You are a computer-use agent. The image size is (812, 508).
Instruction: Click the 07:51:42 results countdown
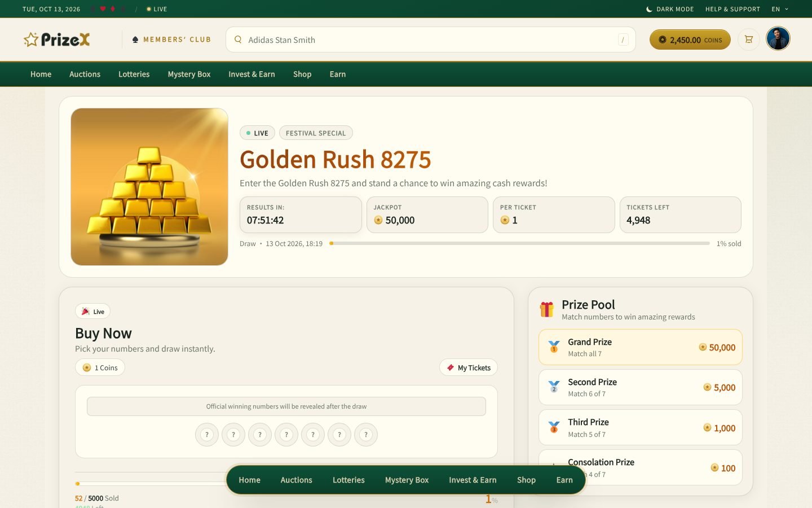[265, 220]
